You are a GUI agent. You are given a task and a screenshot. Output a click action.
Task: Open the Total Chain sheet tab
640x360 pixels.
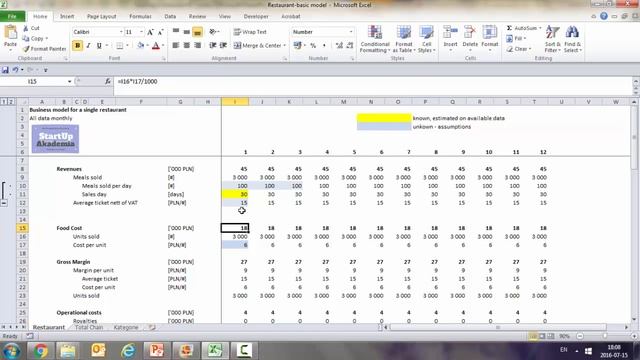89,327
